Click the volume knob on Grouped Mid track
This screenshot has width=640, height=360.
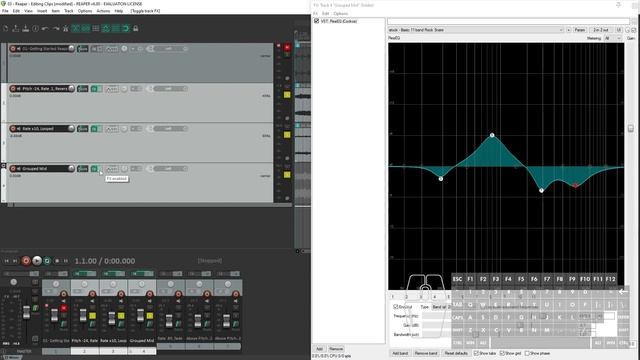[x=71, y=169]
